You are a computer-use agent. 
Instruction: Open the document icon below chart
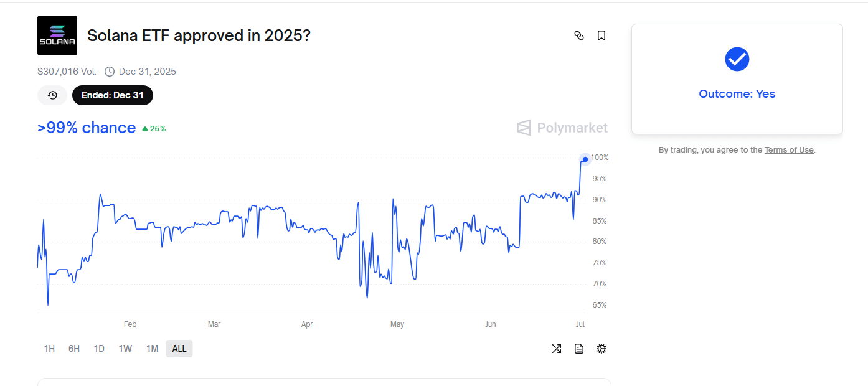pos(579,349)
